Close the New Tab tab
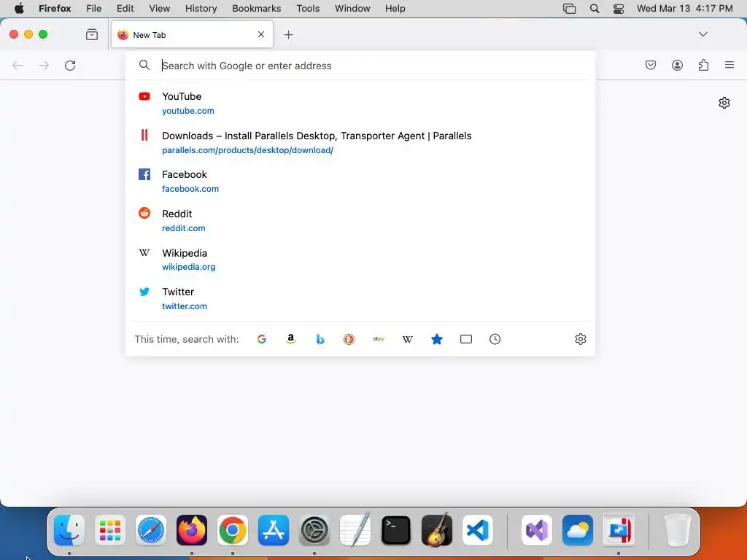Image resolution: width=747 pixels, height=560 pixels. (261, 34)
